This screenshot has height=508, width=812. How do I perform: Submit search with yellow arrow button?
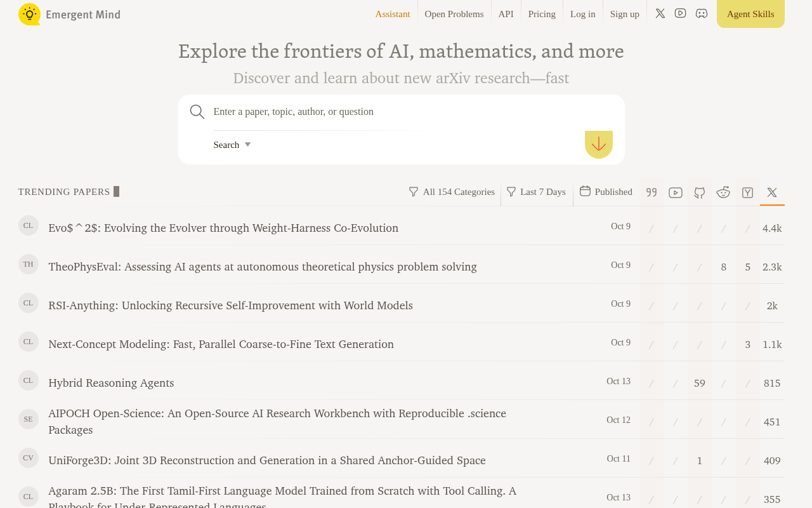(x=599, y=145)
